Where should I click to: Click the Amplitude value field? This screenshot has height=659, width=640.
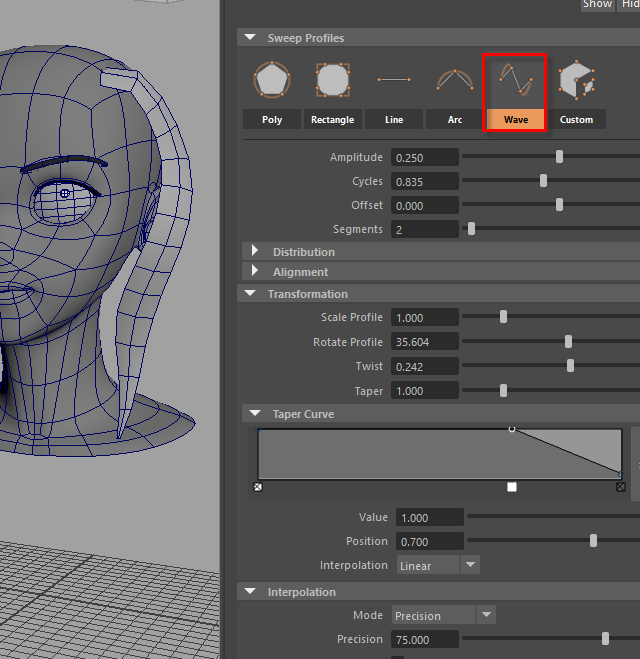click(x=424, y=158)
